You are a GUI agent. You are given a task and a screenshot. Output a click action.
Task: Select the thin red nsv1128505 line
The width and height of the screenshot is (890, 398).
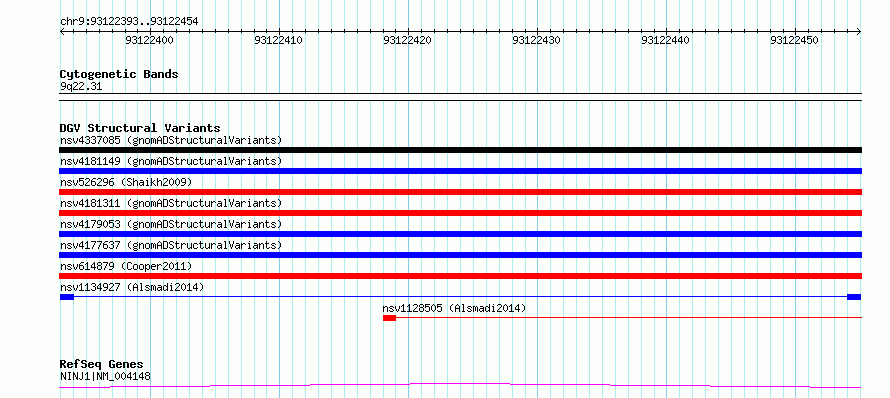coord(629,318)
